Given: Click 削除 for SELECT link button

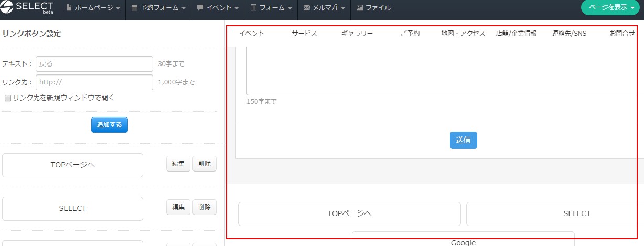Looking at the screenshot, I should [205, 207].
